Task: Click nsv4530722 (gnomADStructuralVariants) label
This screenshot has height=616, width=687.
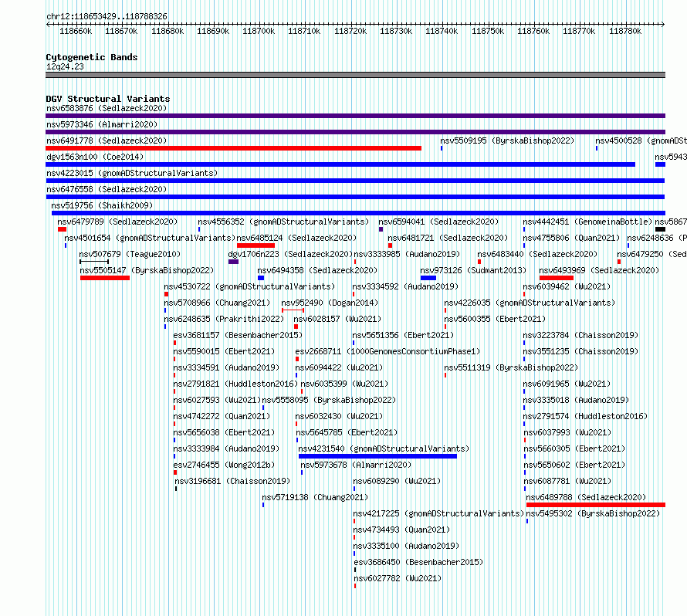Action: [x=249, y=286]
